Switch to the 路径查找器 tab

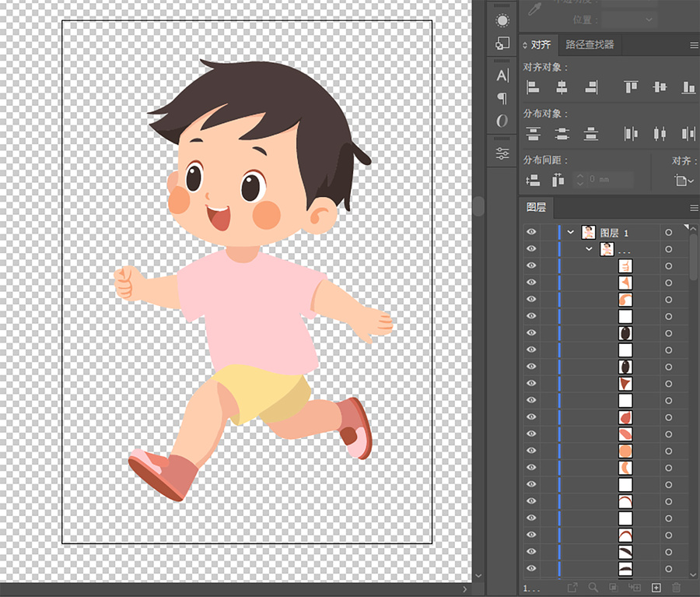(x=590, y=44)
